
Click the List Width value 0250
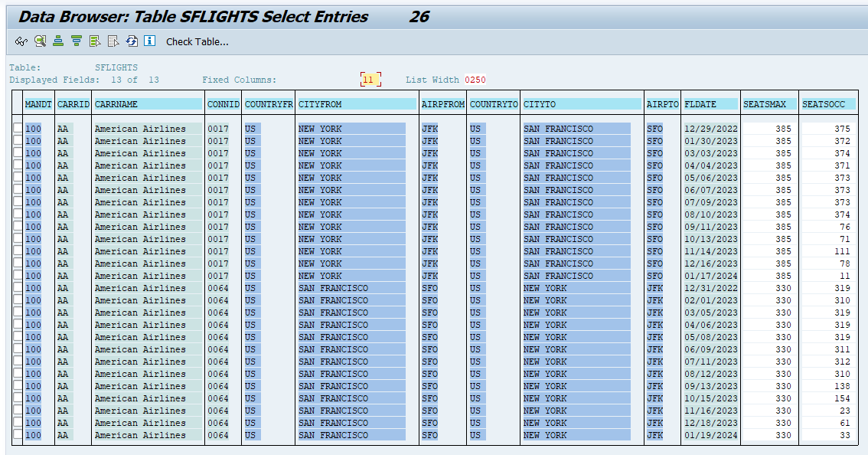coord(475,80)
